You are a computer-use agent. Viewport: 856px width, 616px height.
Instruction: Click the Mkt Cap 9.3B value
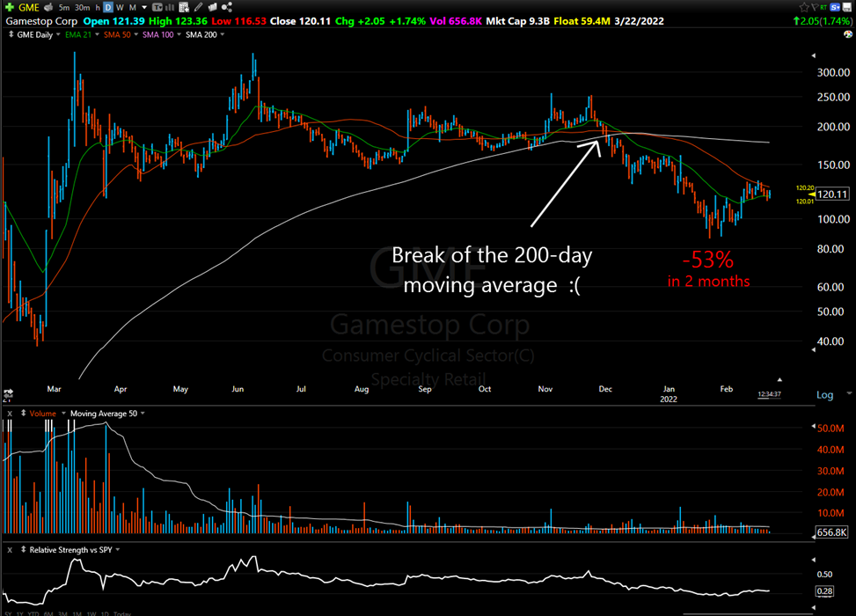coord(517,21)
